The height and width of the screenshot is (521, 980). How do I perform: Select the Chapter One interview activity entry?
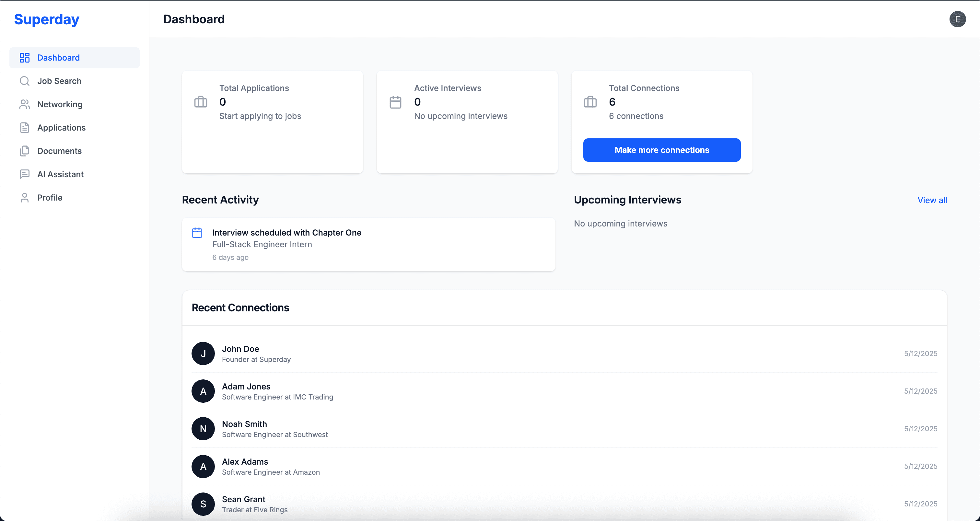(368, 245)
